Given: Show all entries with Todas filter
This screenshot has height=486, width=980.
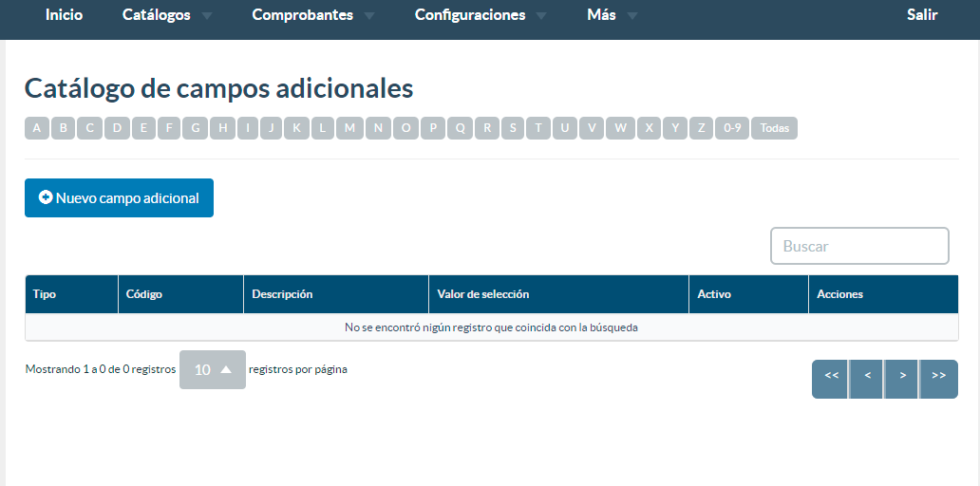Looking at the screenshot, I should coord(774,128).
